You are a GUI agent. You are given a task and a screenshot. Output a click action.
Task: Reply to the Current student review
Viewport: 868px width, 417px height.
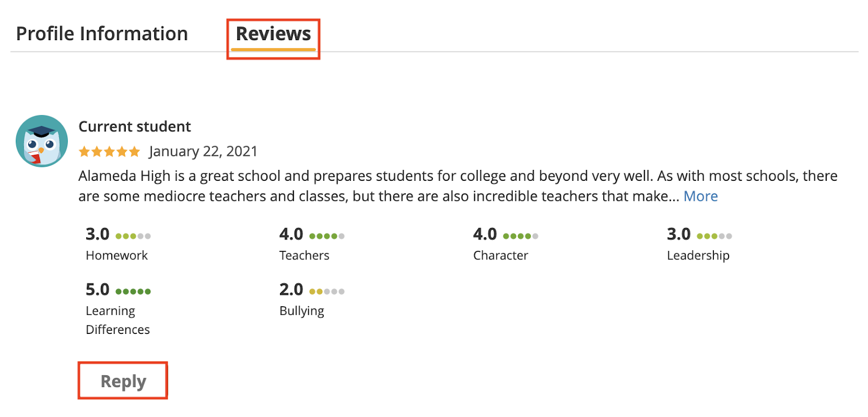(x=123, y=381)
